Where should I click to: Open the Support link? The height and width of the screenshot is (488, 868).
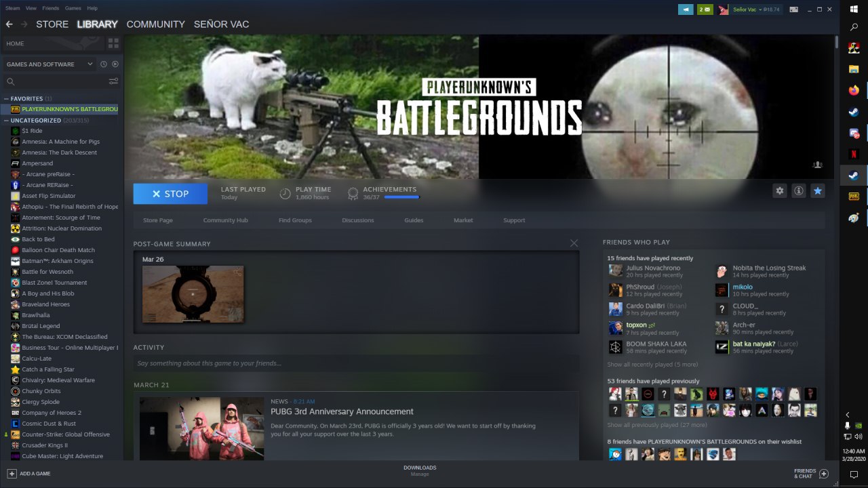pyautogui.click(x=514, y=220)
